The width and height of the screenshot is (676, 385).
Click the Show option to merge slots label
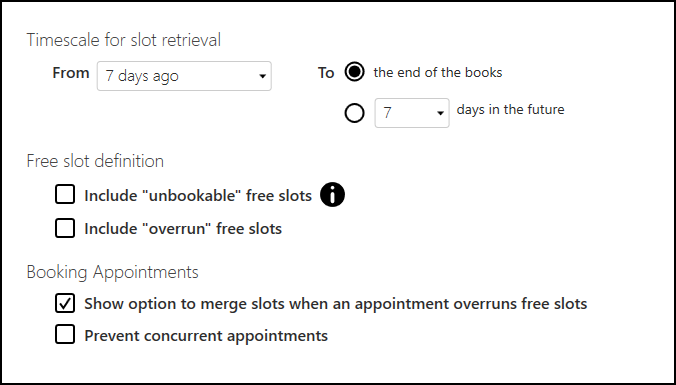coord(335,304)
